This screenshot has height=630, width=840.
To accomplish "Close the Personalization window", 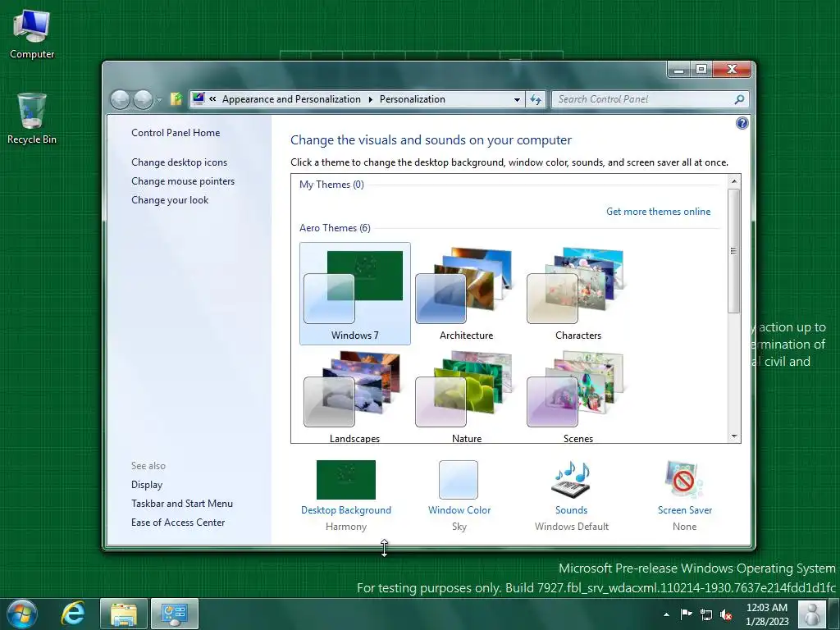I will [732, 69].
